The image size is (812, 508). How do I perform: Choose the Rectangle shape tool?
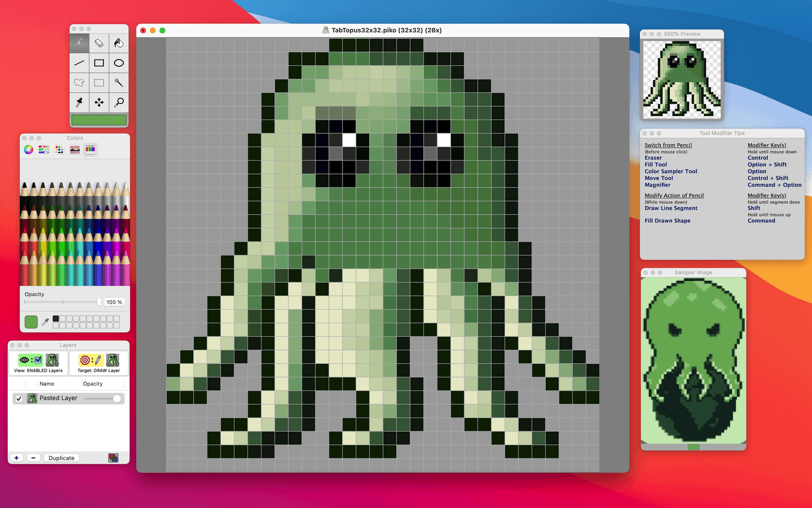click(99, 63)
